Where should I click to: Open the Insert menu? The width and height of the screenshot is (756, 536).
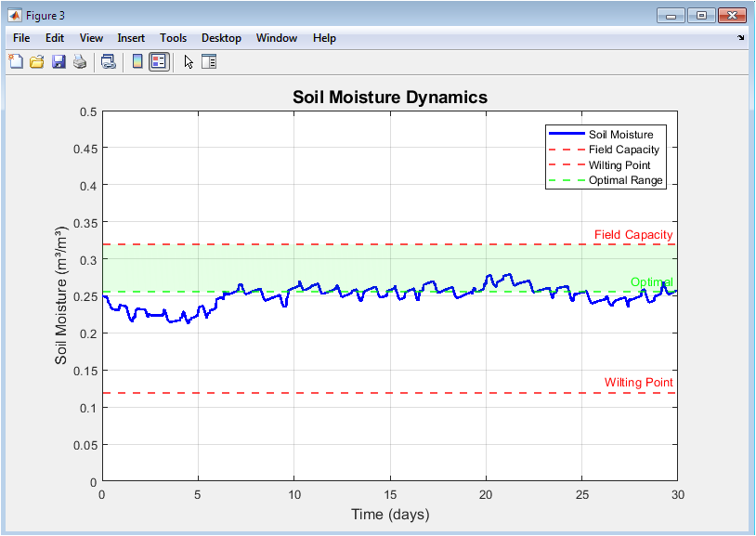(131, 38)
